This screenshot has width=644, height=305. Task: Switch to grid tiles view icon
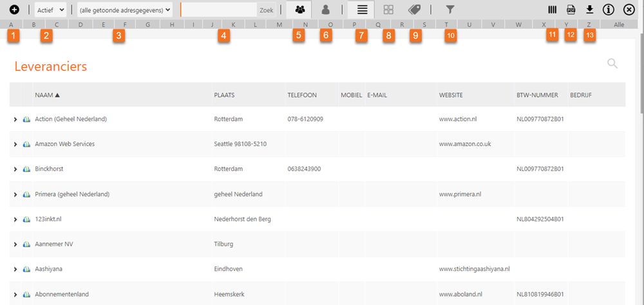(x=388, y=10)
